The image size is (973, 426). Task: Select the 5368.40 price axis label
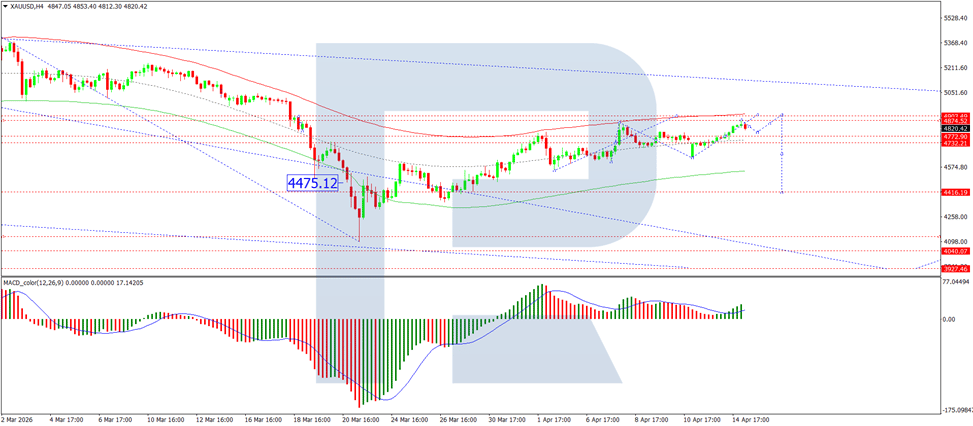(956, 43)
